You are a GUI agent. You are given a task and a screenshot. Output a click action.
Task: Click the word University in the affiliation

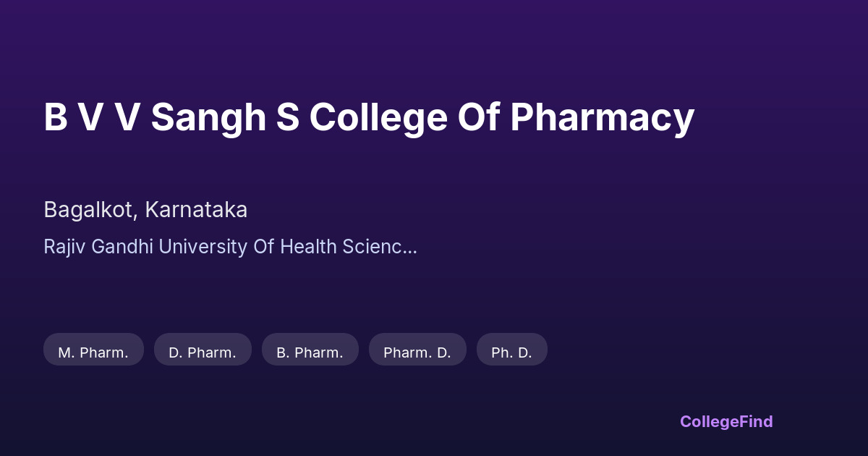tap(203, 247)
